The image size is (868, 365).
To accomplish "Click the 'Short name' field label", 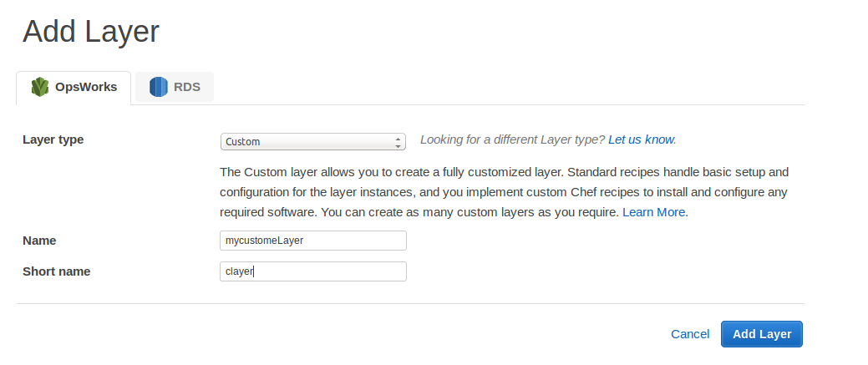I will (57, 271).
